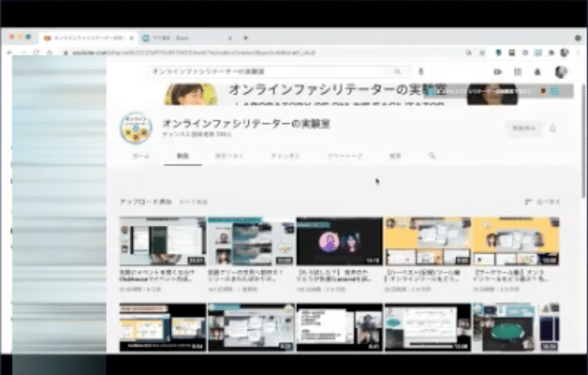Open the YouTube apps grid icon

pos(518,72)
